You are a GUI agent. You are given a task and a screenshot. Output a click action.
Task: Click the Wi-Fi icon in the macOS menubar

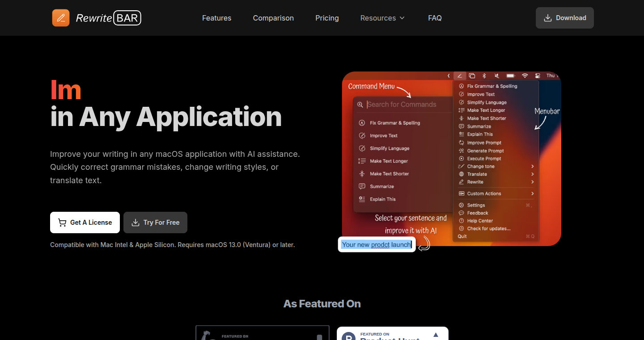[525, 76]
